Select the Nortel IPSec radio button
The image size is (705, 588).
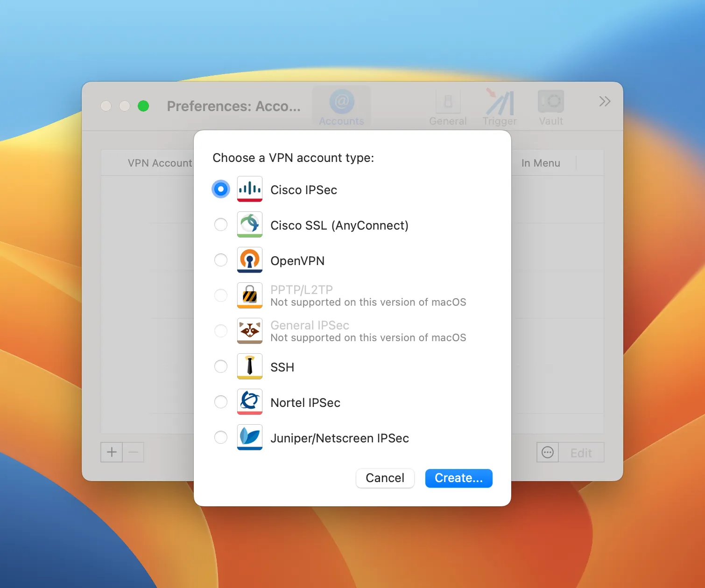[x=221, y=402]
